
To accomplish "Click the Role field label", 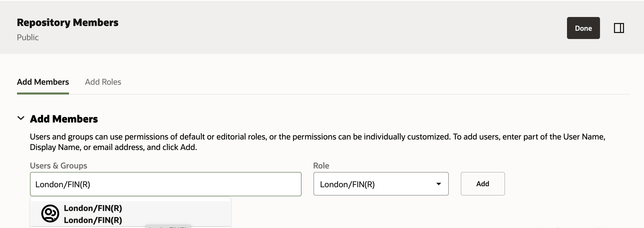I will point(321,166).
